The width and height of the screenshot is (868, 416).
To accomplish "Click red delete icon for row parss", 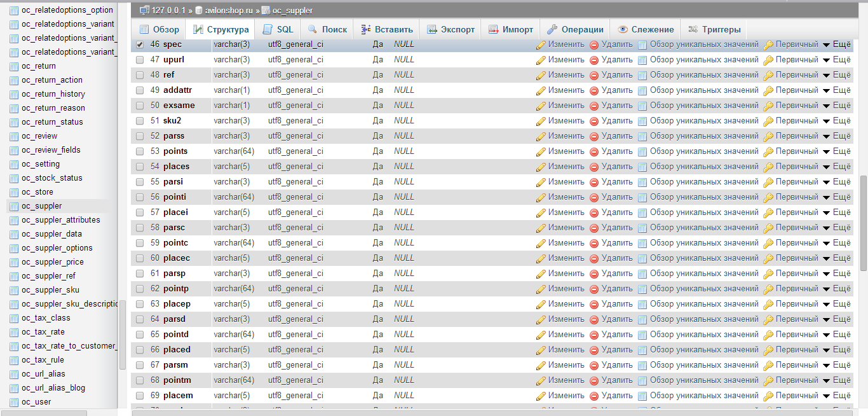I will tap(594, 136).
